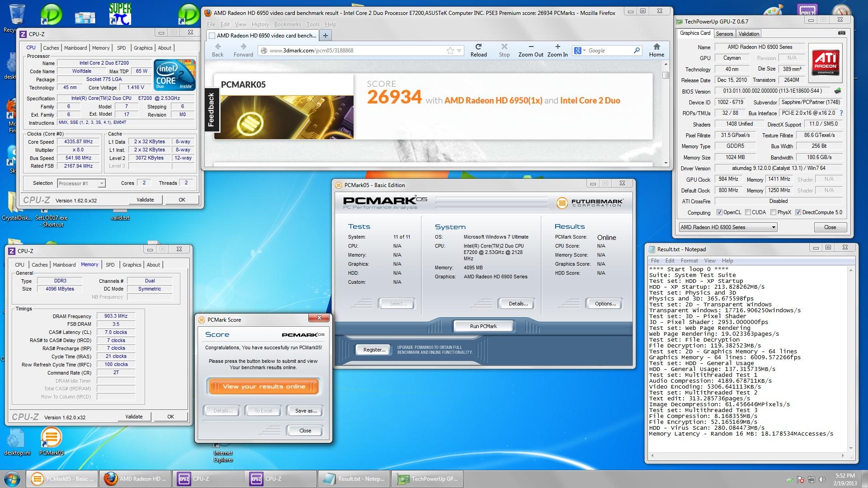Open the Sensors tab in GPU-Z
The width and height of the screenshot is (868, 488).
pyautogui.click(x=724, y=34)
